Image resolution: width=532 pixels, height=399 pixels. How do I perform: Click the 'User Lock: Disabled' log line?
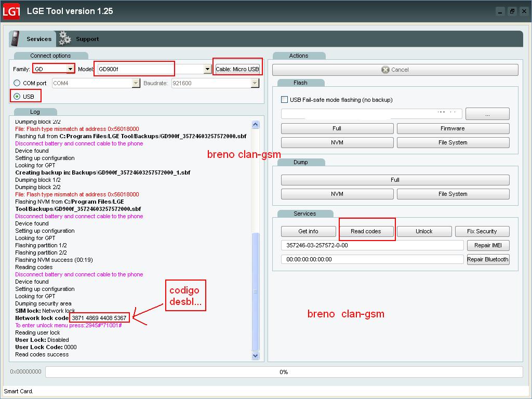tap(42, 340)
